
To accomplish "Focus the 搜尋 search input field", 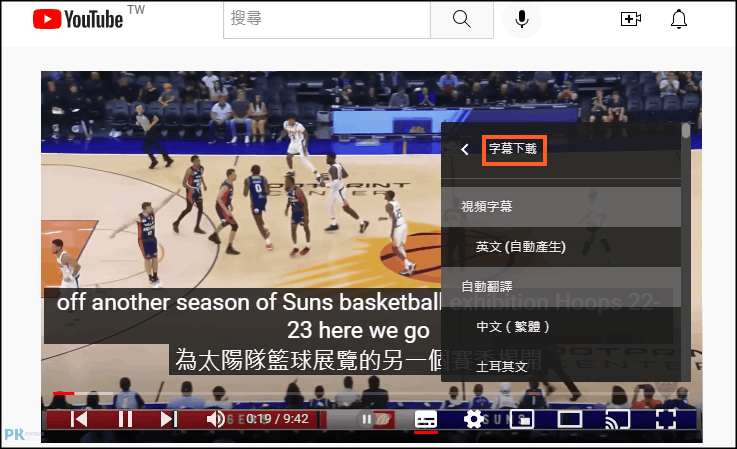I will coord(327,19).
